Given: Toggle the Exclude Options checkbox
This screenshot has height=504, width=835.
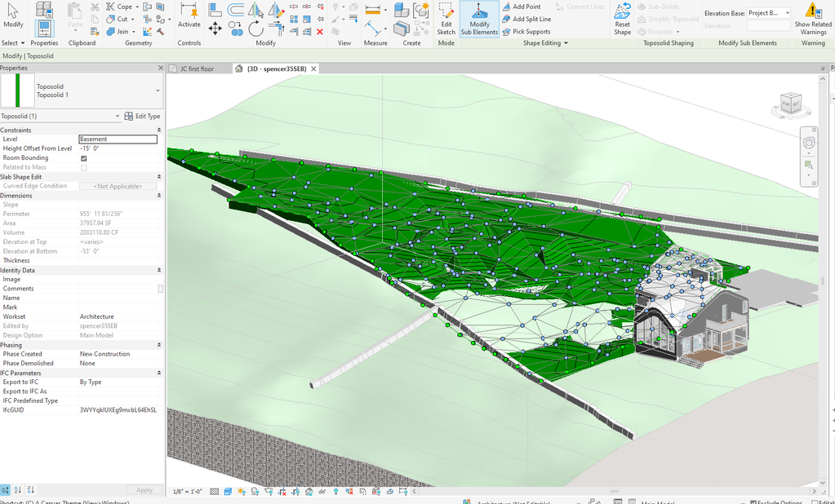Looking at the screenshot, I should [x=753, y=502].
